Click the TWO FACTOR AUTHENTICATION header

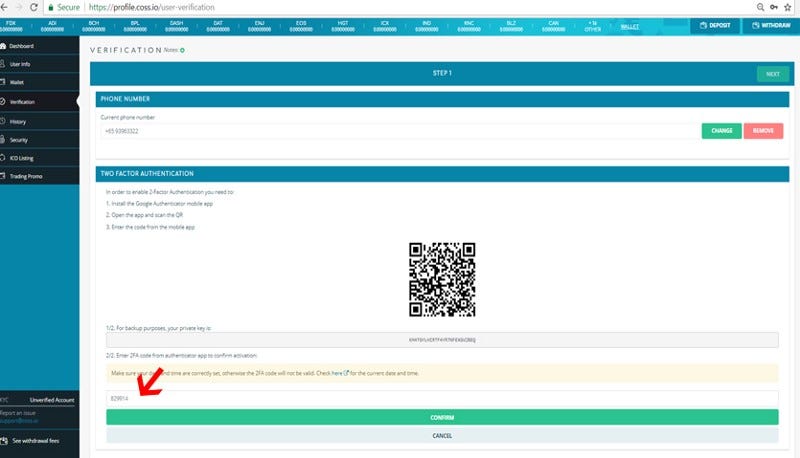pyautogui.click(x=442, y=174)
